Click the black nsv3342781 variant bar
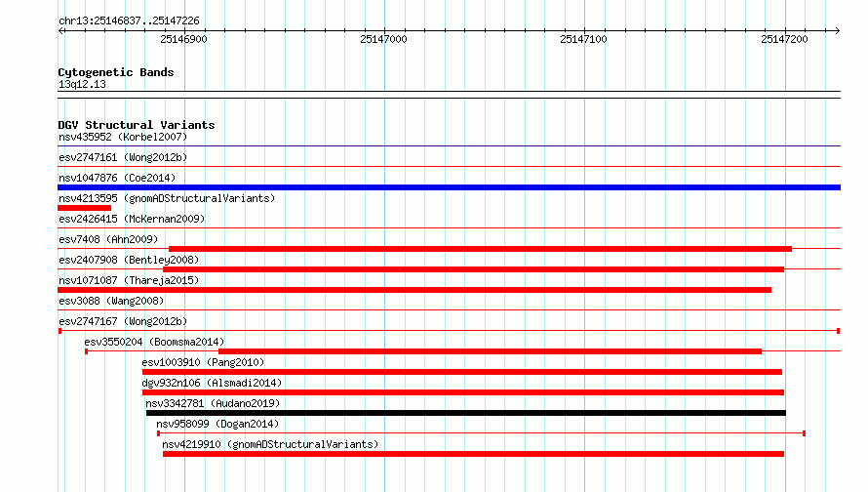The width and height of the screenshot is (868, 492). [466, 413]
